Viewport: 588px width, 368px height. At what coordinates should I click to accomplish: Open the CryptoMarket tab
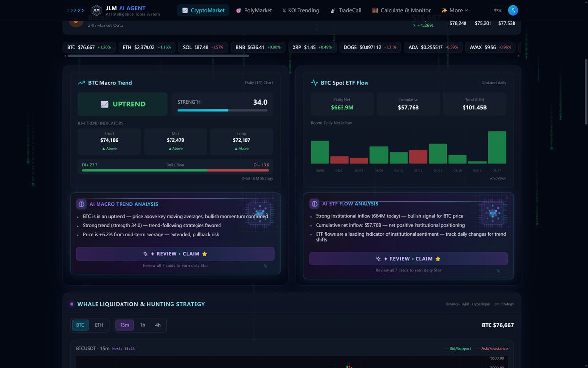203,10
